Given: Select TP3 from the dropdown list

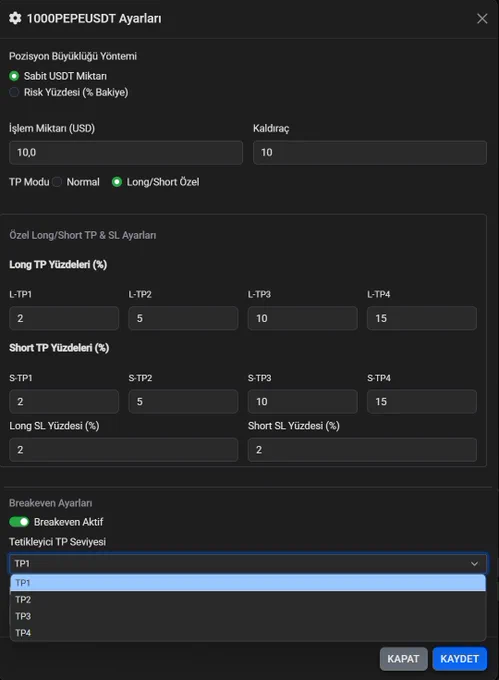Looking at the screenshot, I should tap(248, 616).
